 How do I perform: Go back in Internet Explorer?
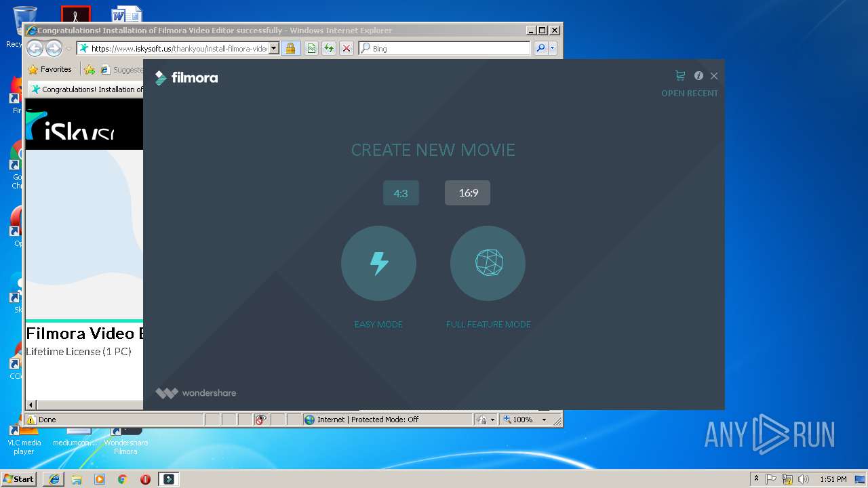[35, 48]
